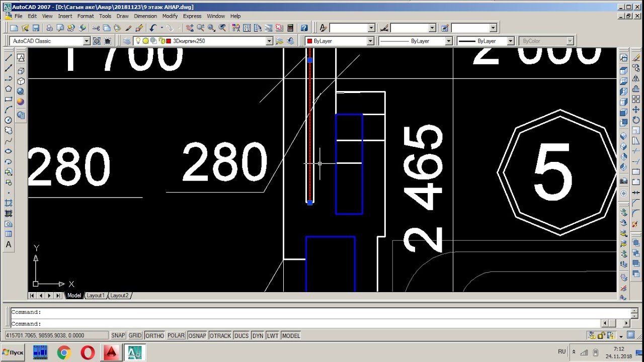Open Opera browser from the taskbar
This screenshot has width=644, height=362.
[x=88, y=352]
